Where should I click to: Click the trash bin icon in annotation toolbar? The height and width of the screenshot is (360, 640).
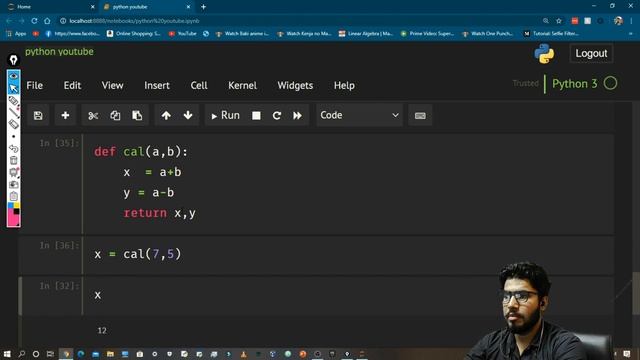[13, 160]
